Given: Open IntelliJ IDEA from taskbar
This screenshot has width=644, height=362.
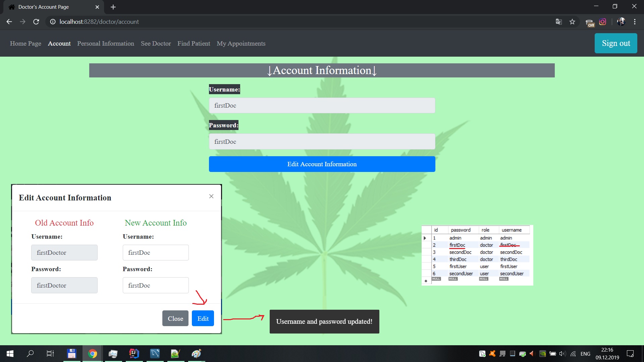Looking at the screenshot, I should coord(134,353).
